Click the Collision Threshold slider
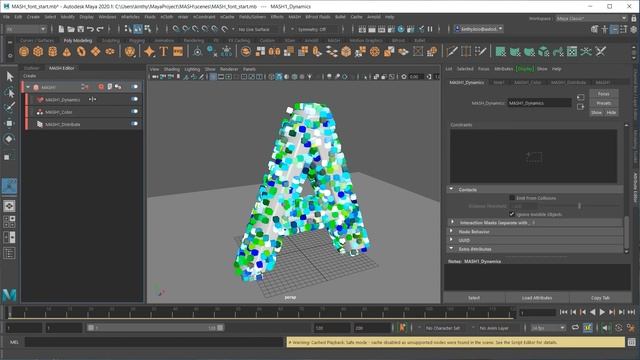This screenshot has width=640, height=360. (579, 206)
